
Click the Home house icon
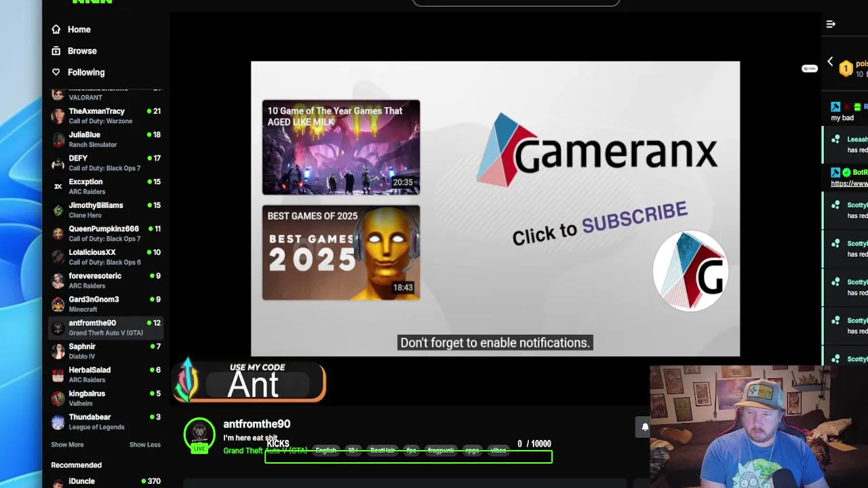[56, 29]
